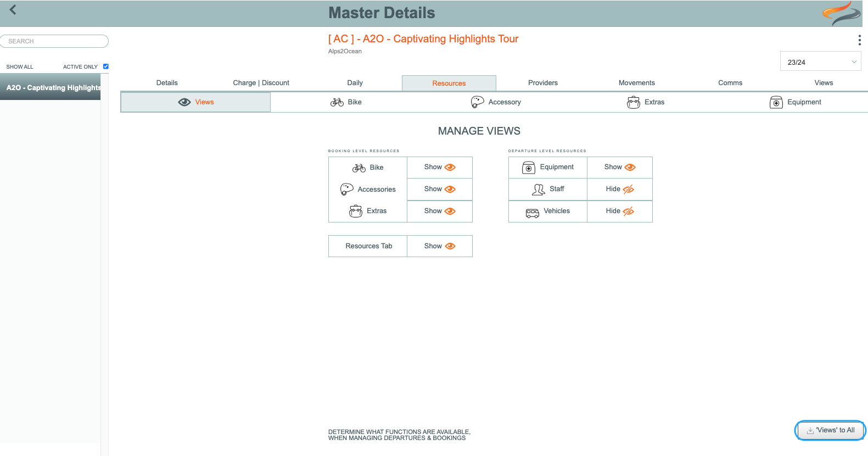The width and height of the screenshot is (868, 456).
Task: Click the Master Details header title
Action: 382,13
